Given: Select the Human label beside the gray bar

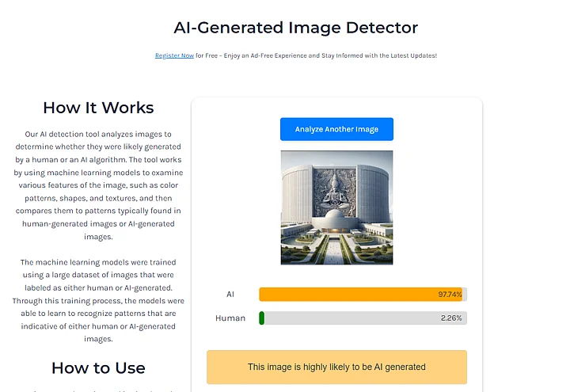Looking at the screenshot, I should pos(230,318).
